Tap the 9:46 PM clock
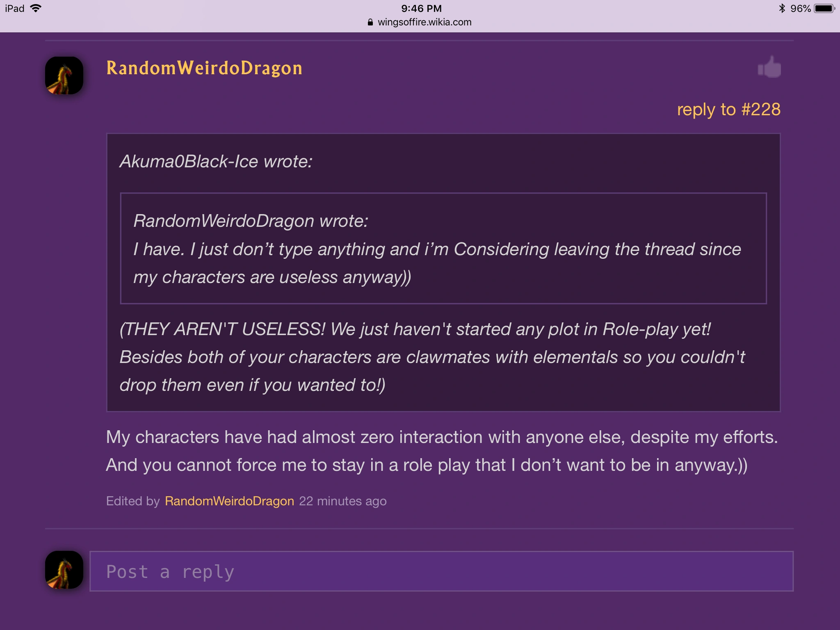 point(421,8)
